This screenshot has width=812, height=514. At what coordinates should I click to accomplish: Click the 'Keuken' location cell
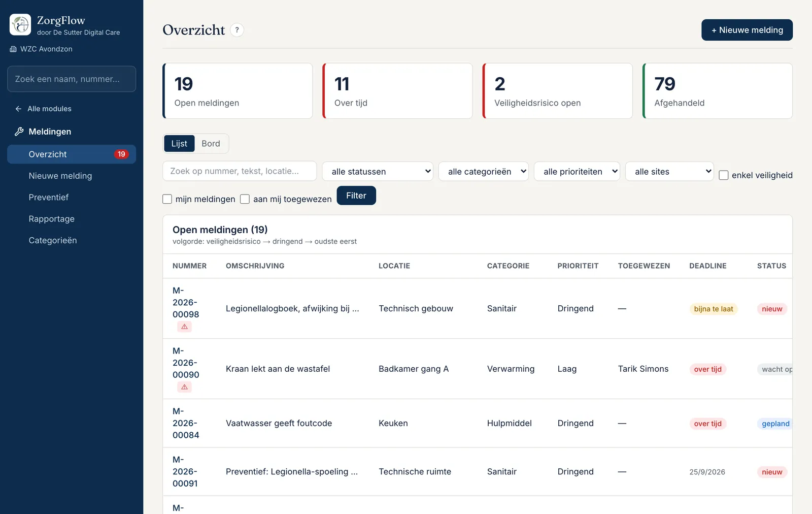click(x=393, y=423)
